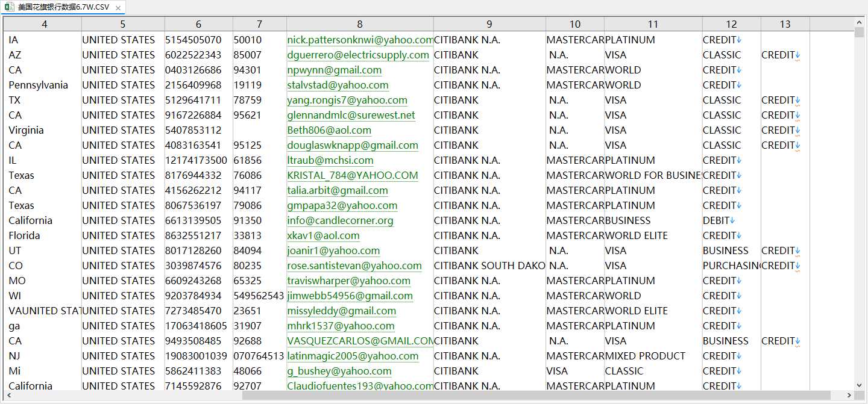Screen dimensions: 868x404
Task: Select column header 9
Action: [x=489, y=24]
